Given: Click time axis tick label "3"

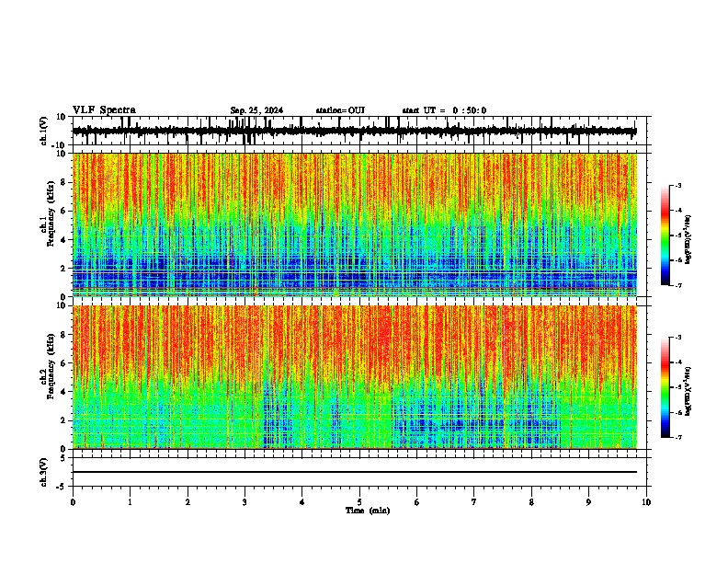Looking at the screenshot, I should (x=245, y=502).
